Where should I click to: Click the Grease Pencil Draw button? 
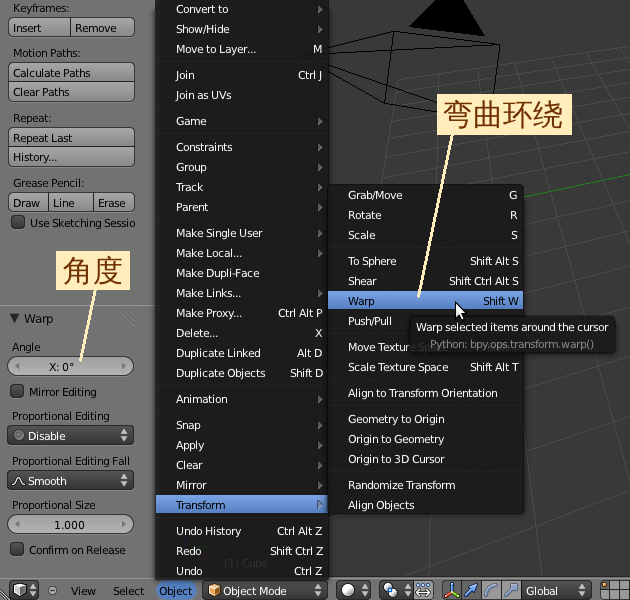(x=28, y=203)
